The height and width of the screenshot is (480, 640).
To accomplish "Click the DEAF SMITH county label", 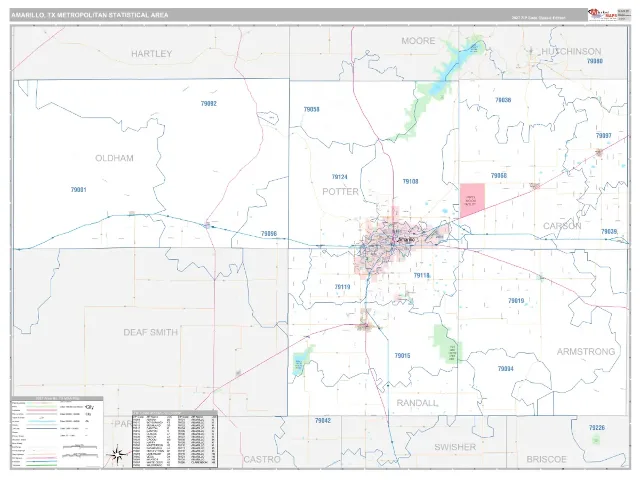I will (151, 332).
